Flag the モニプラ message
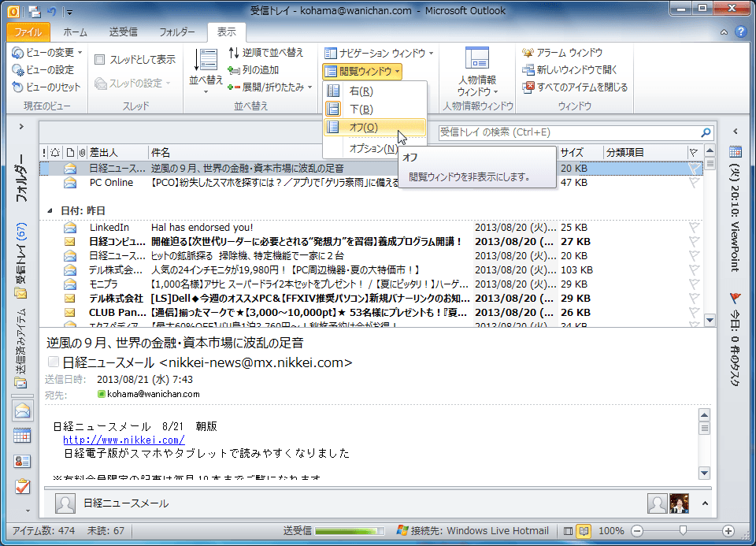Viewport: 756px width, 546px height. coord(694,284)
